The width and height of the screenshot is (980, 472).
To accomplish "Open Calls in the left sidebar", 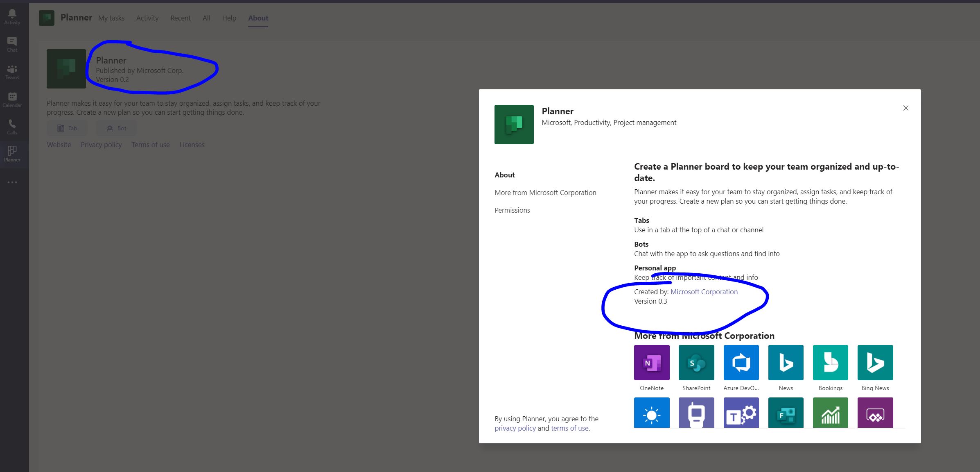I will [12, 127].
